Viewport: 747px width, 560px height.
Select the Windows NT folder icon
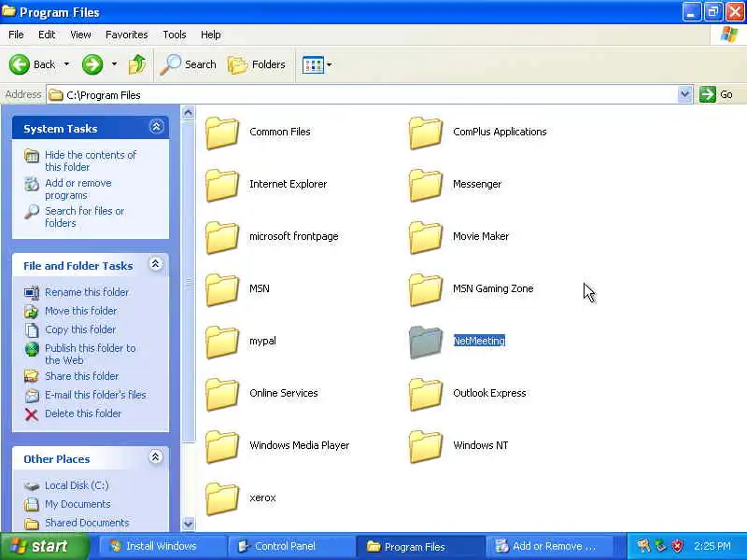point(426,447)
